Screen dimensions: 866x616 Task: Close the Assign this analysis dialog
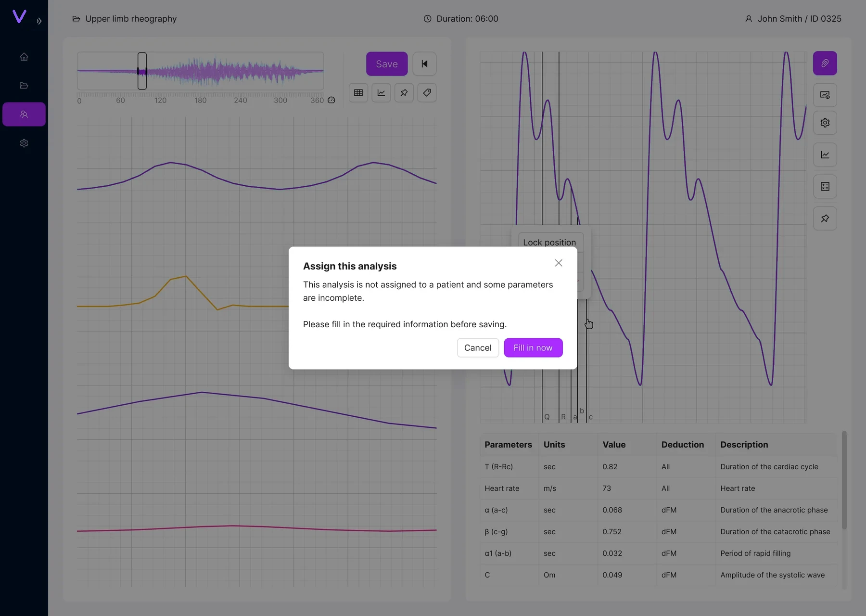pyautogui.click(x=559, y=263)
